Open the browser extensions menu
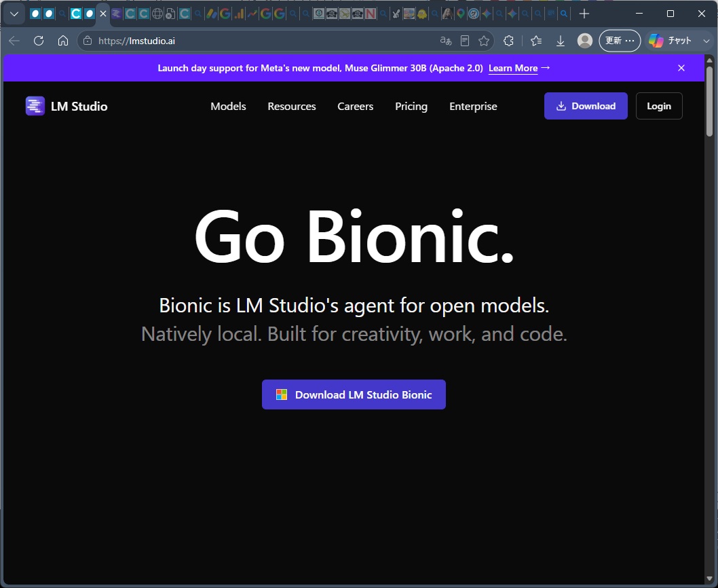This screenshot has height=588, width=718. coord(508,41)
